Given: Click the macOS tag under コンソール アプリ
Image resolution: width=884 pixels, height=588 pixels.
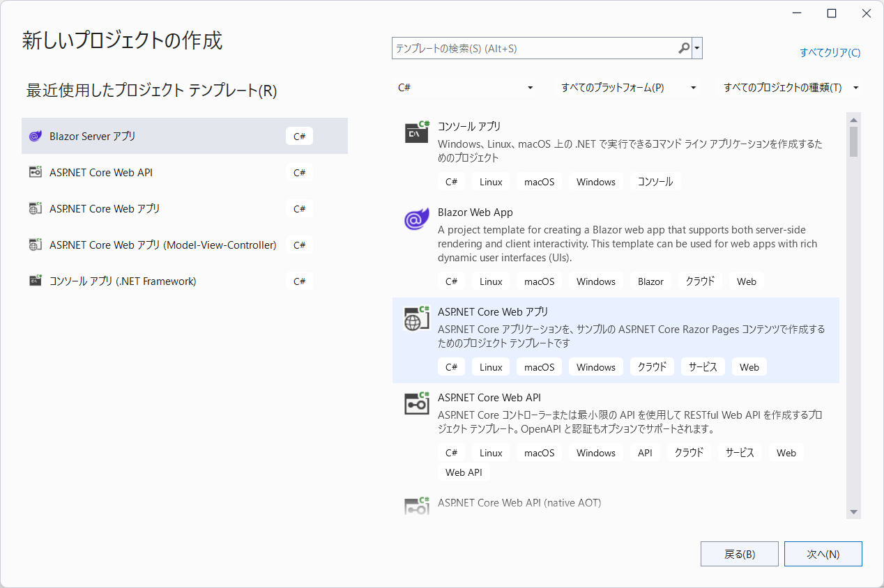Looking at the screenshot, I should point(540,182).
